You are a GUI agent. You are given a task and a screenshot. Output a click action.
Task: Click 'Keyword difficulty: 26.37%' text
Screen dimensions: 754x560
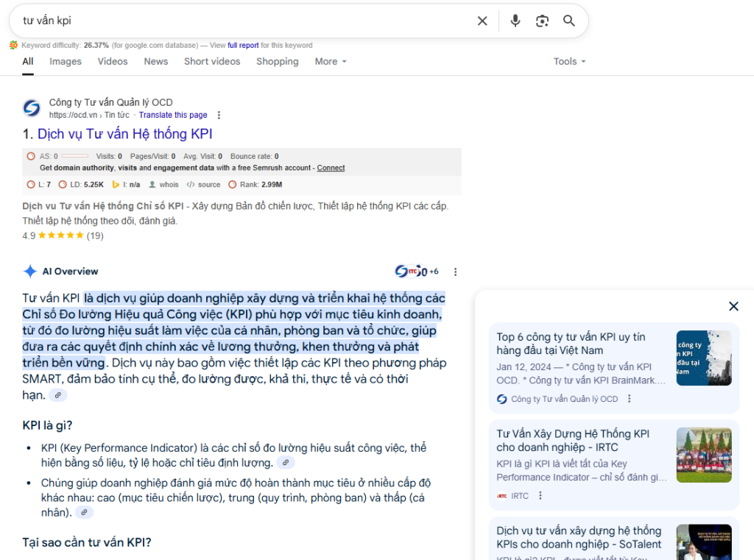pos(65,45)
